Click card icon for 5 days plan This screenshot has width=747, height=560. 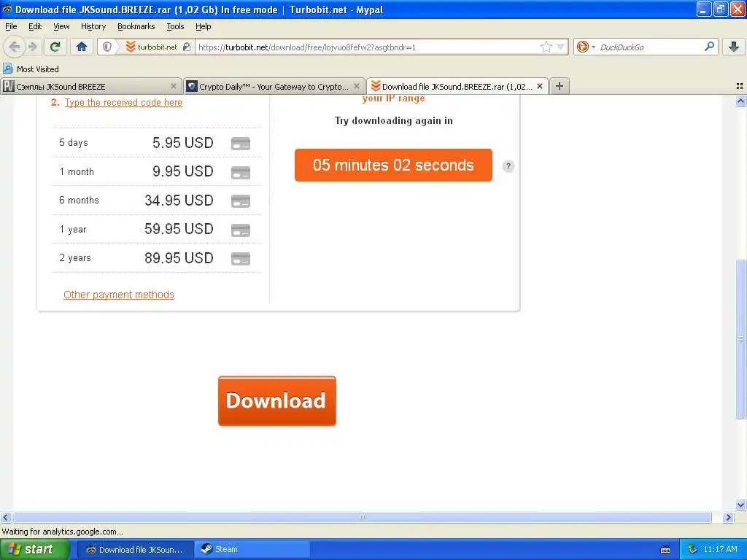(x=241, y=143)
